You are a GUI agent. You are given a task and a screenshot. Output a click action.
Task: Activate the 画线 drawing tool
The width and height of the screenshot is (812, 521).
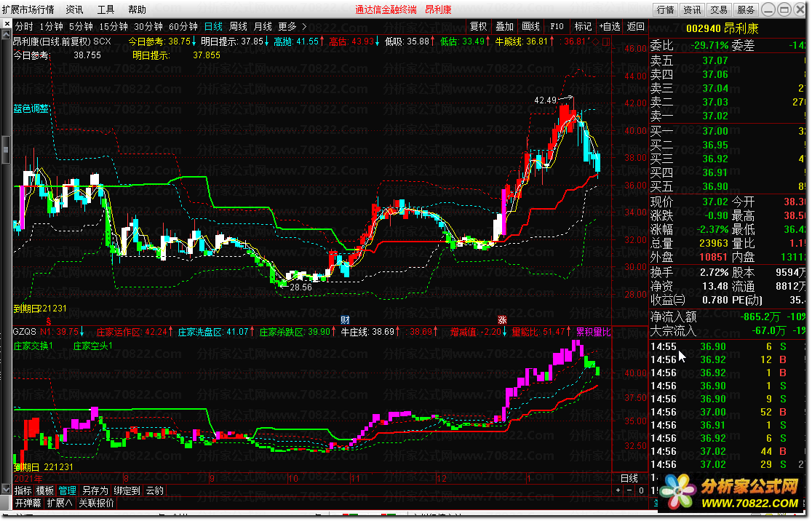pos(530,26)
